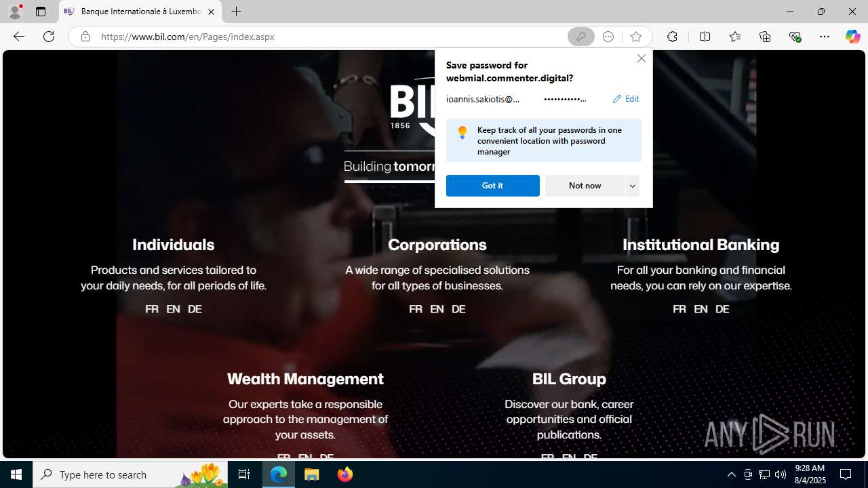Open the Copilot sidebar
This screenshot has height=488, width=868.
[x=852, y=37]
